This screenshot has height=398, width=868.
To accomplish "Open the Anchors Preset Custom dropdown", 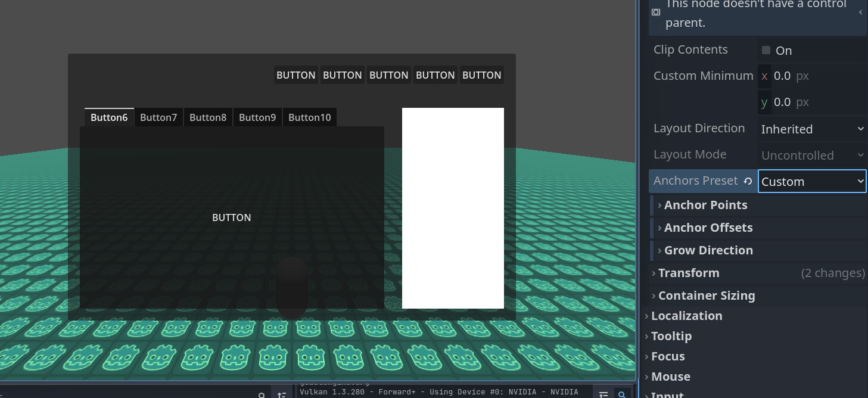I will tap(811, 181).
